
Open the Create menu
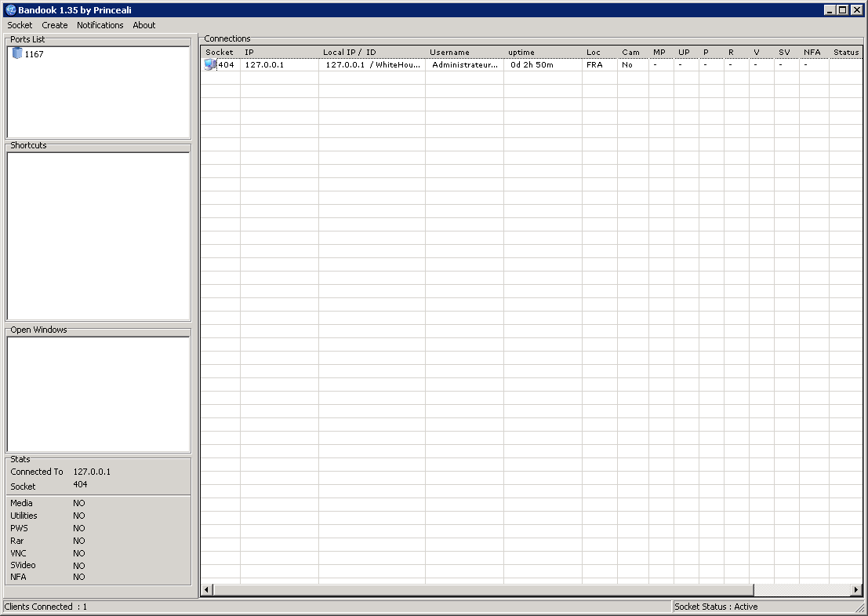(x=55, y=25)
